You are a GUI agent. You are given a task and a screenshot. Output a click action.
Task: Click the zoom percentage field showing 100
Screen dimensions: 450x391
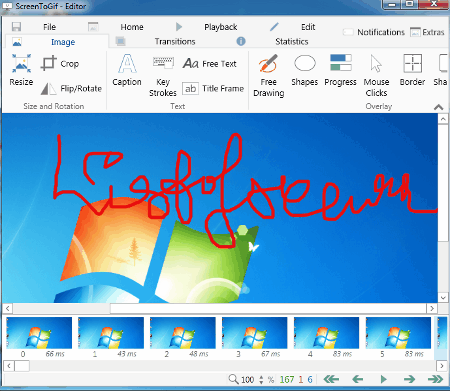248,380
